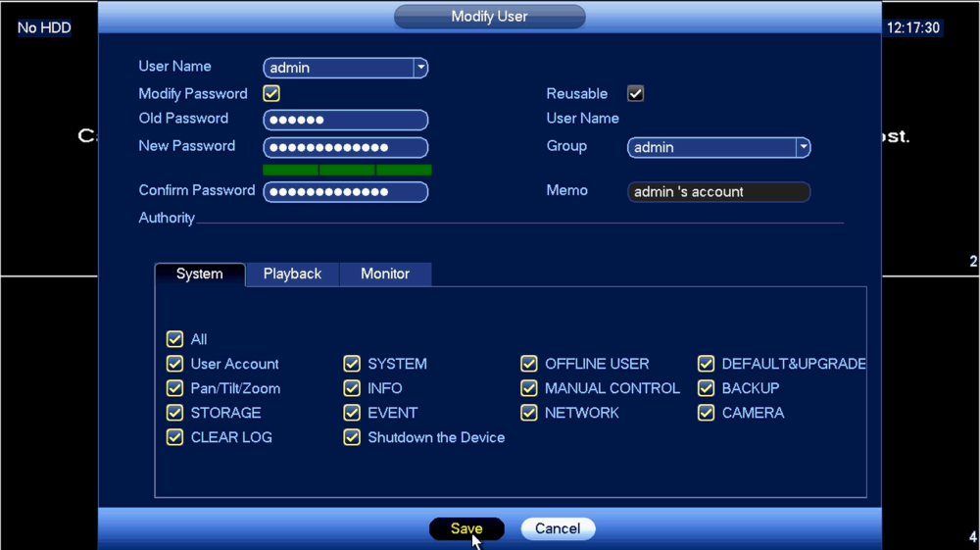Toggle the CLEAR LOG permission checkbox

click(175, 437)
